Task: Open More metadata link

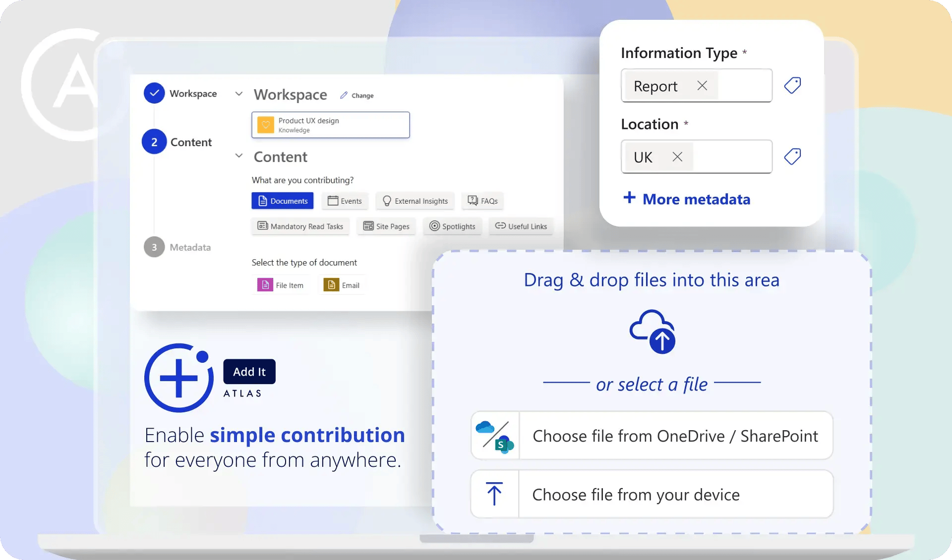Action: pos(696,199)
